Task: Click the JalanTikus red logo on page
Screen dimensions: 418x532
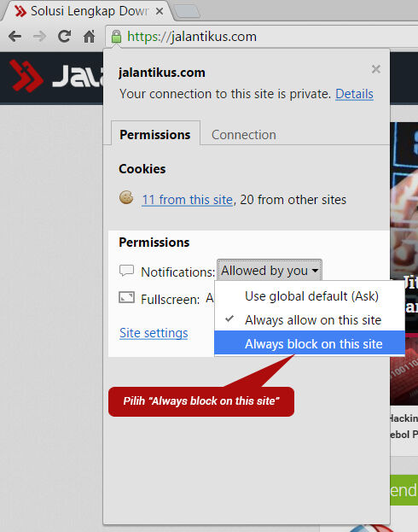Action: tap(26, 76)
